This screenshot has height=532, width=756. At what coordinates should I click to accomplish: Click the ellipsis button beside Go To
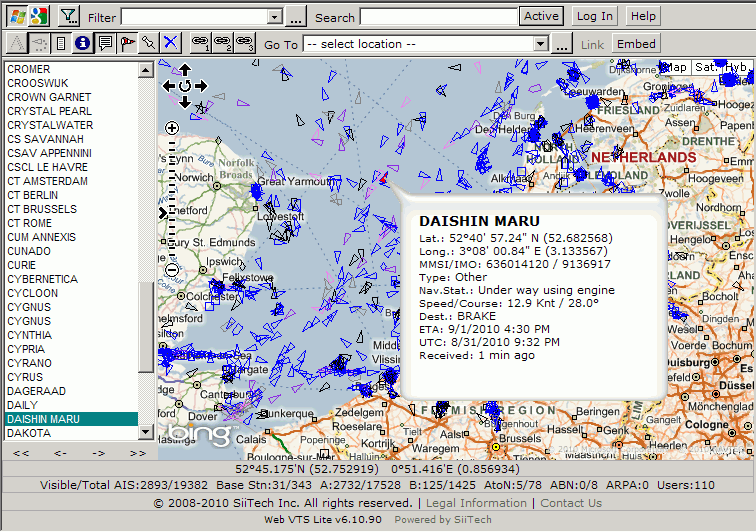[x=562, y=43]
